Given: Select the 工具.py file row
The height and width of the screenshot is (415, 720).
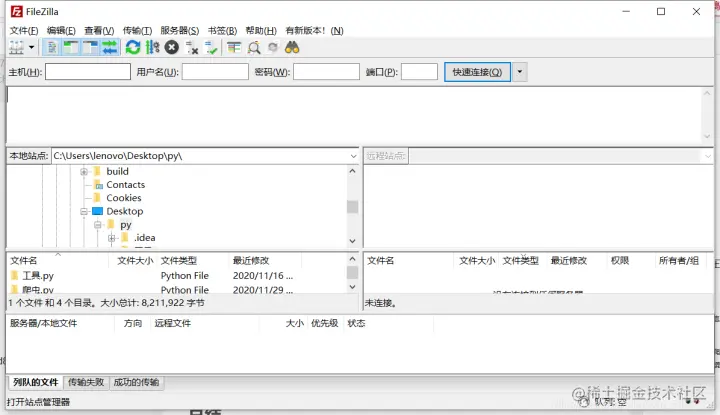Looking at the screenshot, I should (x=177, y=275).
